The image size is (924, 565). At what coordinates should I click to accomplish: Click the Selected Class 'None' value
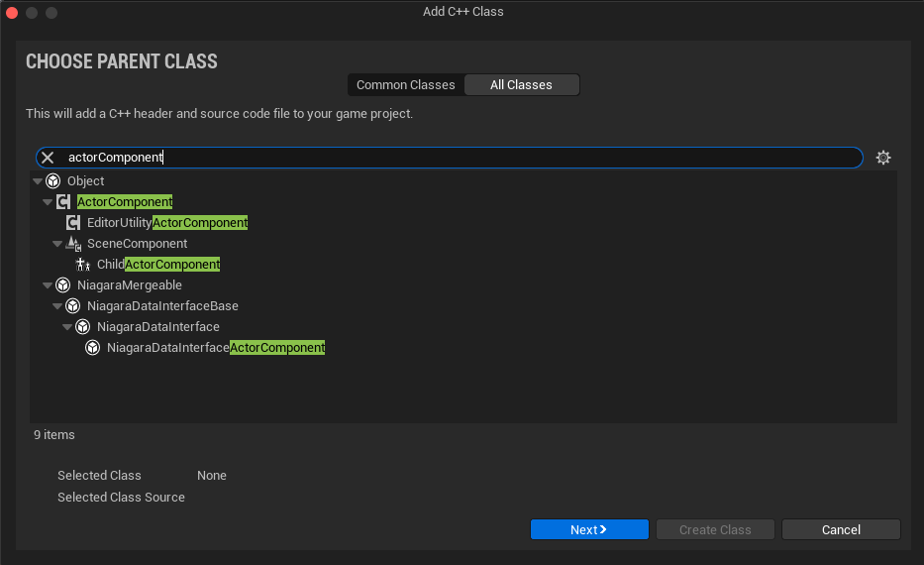(x=212, y=476)
